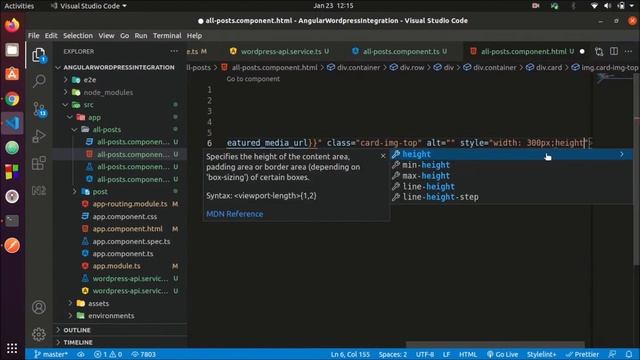Open the Terminal menu
The width and height of the screenshot is (640, 360).
pyautogui.click(x=167, y=36)
